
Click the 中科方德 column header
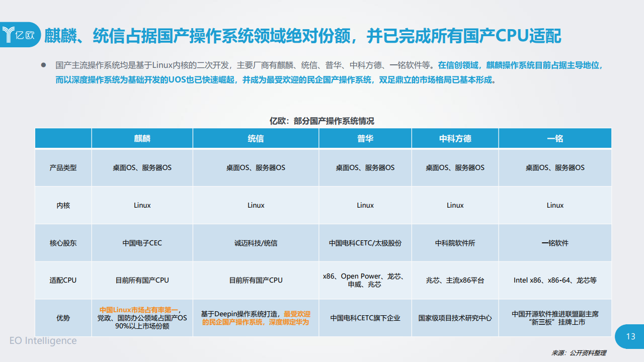[x=455, y=138]
